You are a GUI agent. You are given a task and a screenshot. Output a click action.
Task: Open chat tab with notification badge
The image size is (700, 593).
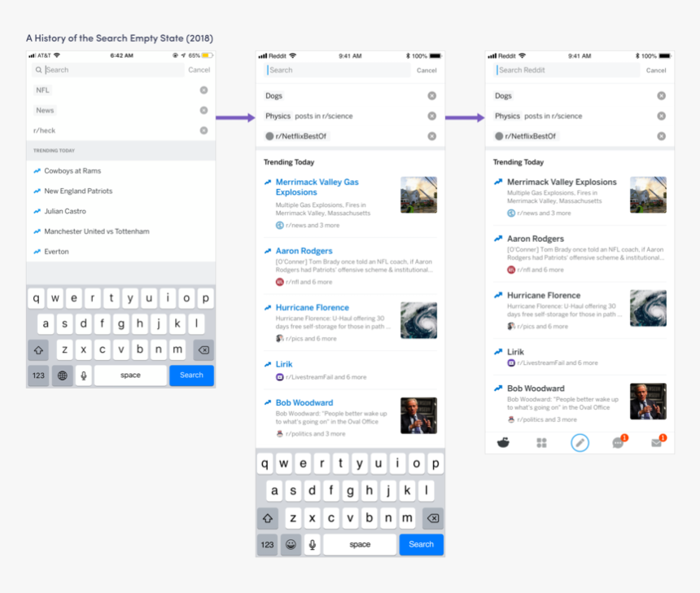(619, 442)
